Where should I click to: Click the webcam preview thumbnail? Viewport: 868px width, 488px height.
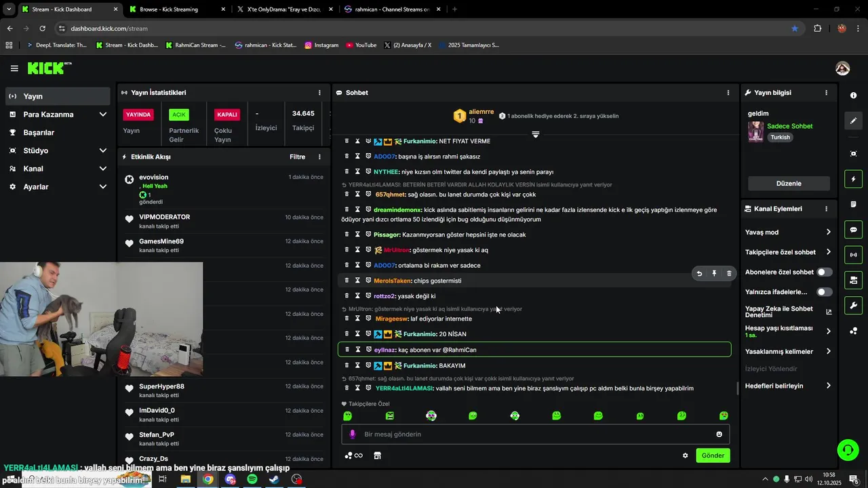coord(101,319)
